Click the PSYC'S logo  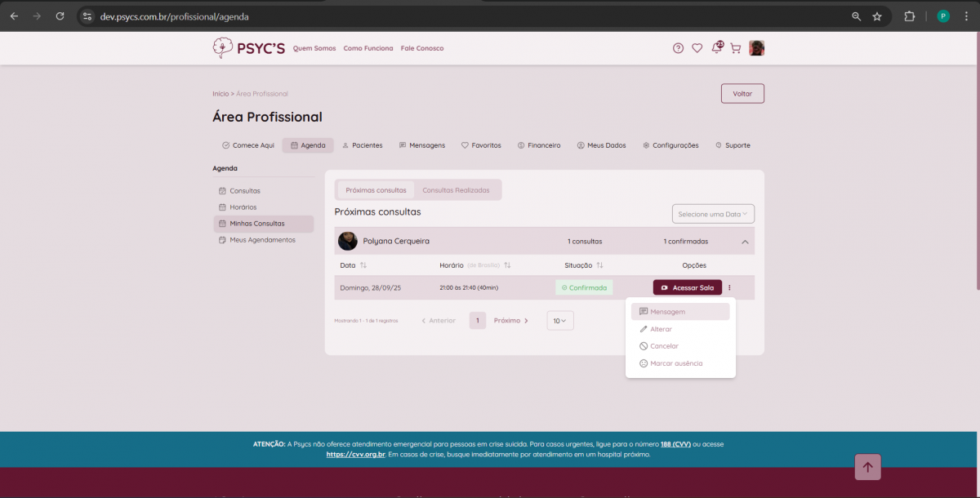(249, 48)
